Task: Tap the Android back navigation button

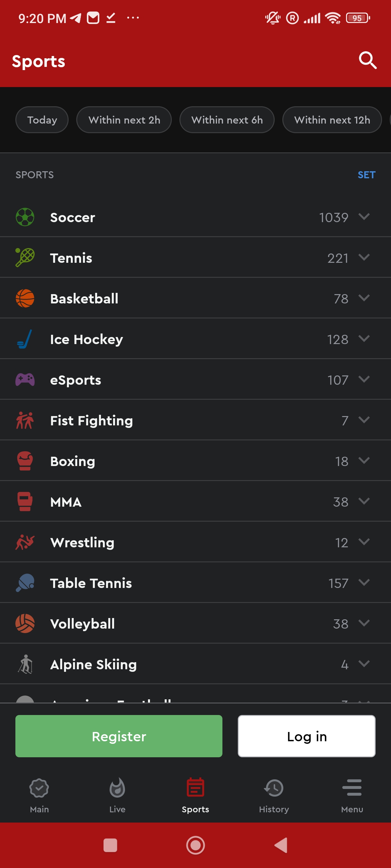Action: tap(281, 845)
